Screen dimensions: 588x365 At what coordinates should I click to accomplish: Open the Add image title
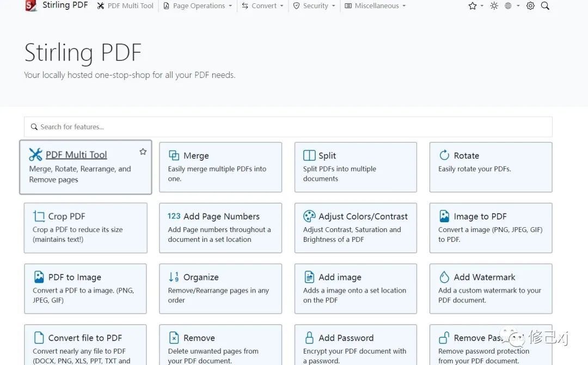(340, 277)
